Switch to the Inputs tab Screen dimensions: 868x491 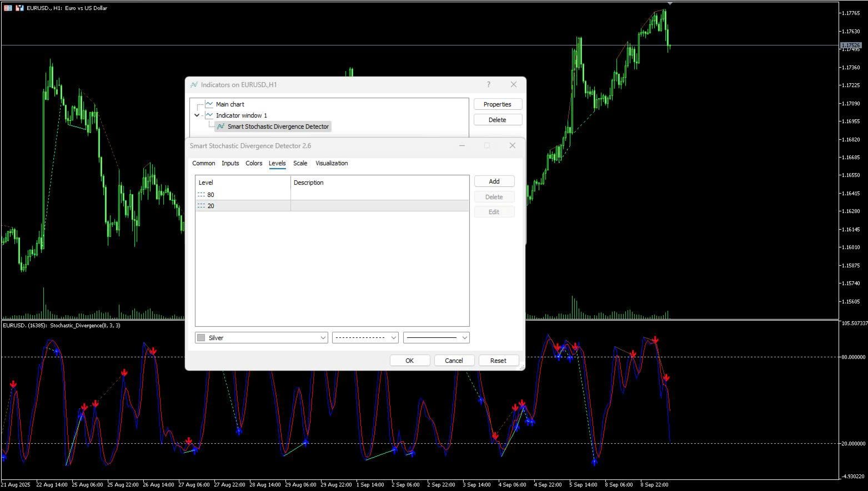pos(230,163)
